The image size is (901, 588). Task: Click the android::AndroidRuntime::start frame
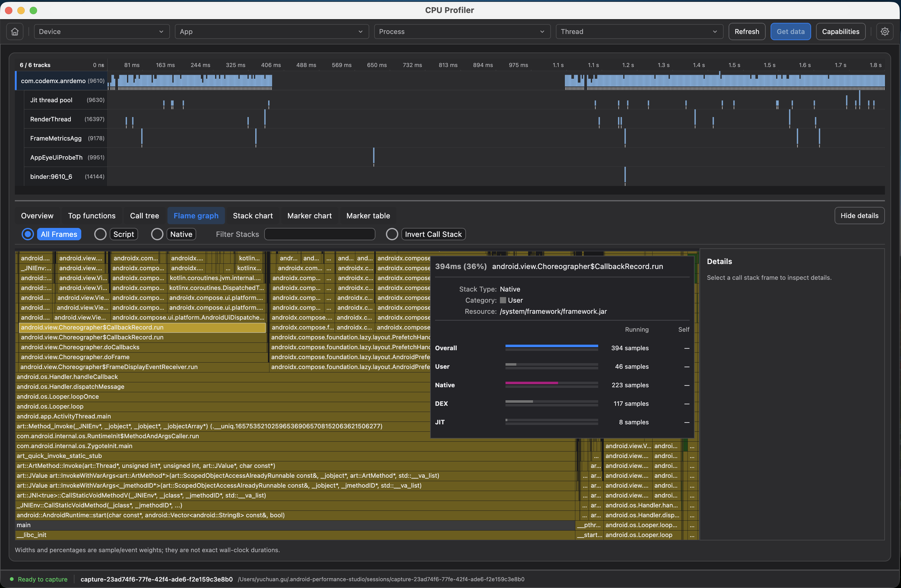click(x=295, y=515)
